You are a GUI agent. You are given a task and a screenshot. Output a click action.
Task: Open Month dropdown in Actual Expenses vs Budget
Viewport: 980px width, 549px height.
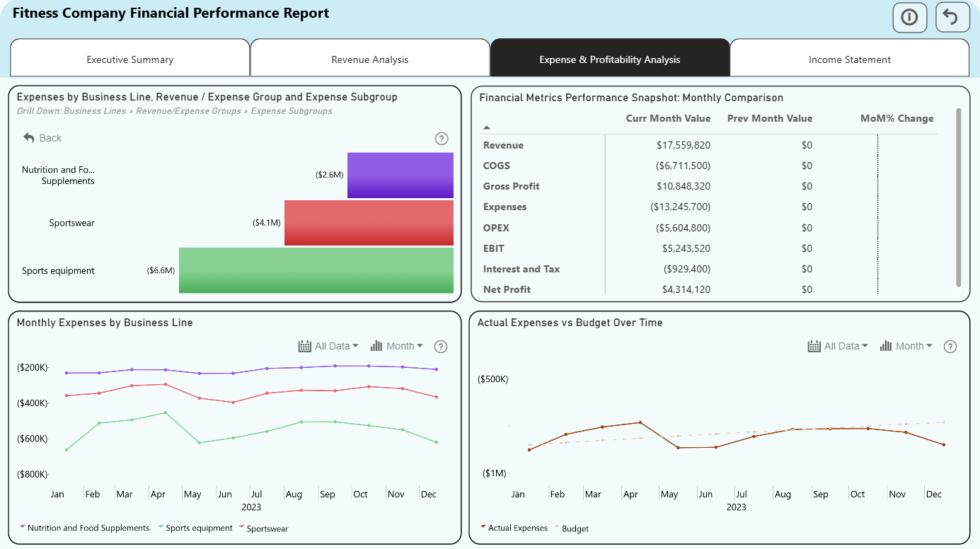906,346
